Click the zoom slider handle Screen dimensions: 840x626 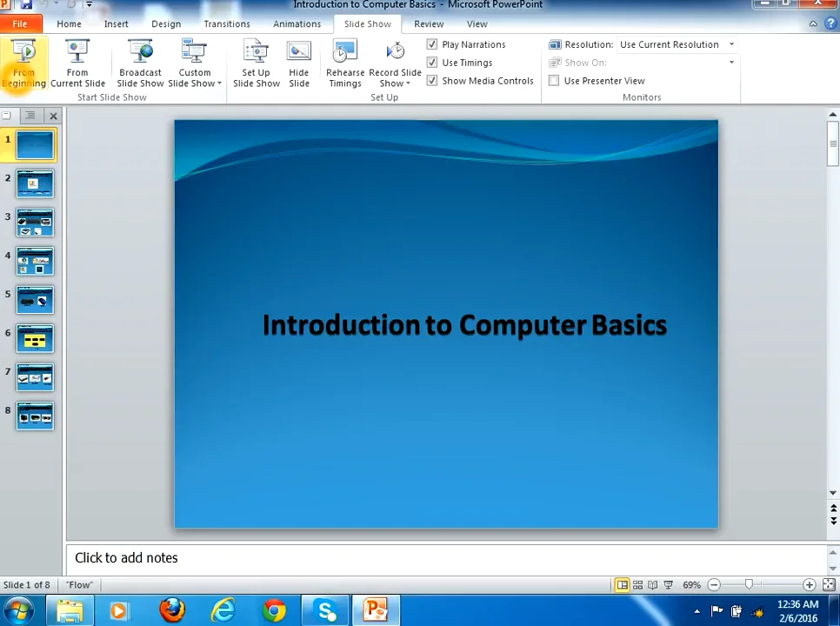[749, 585]
